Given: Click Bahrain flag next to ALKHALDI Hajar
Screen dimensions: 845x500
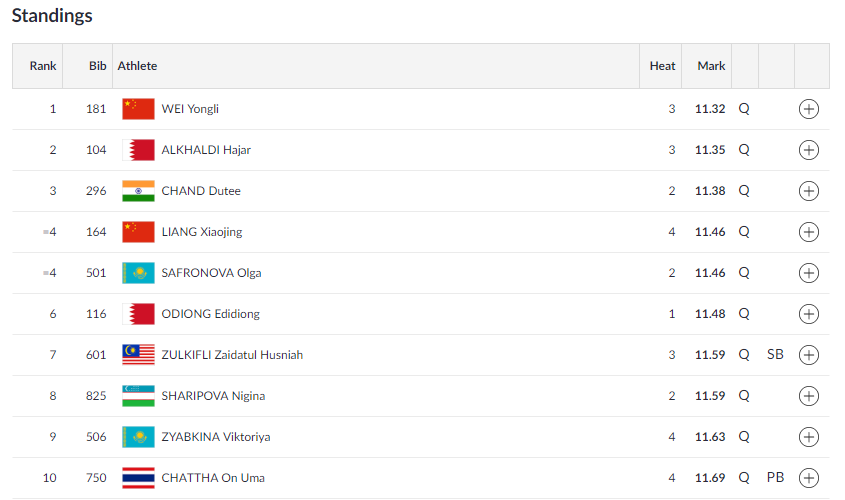Looking at the screenshot, I should click(x=138, y=150).
